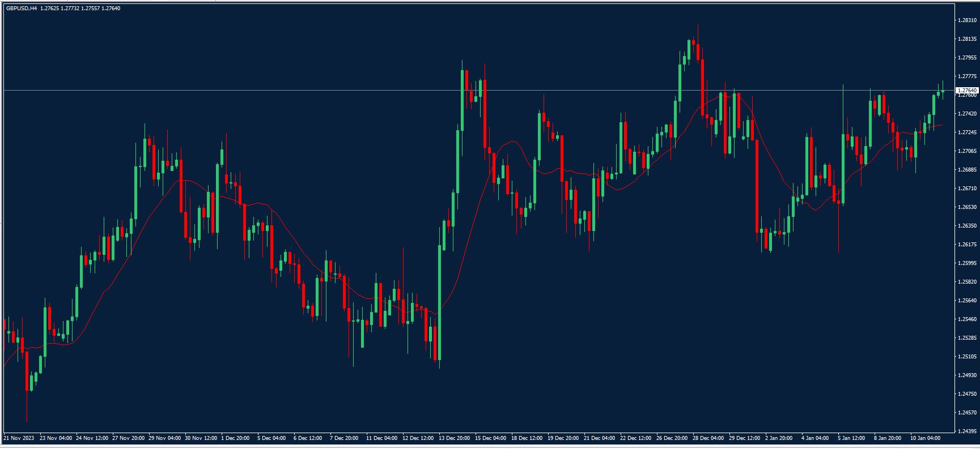The width and height of the screenshot is (980, 449).
Task: Click the 23 Nov 04:00 time label
Action: (56, 438)
